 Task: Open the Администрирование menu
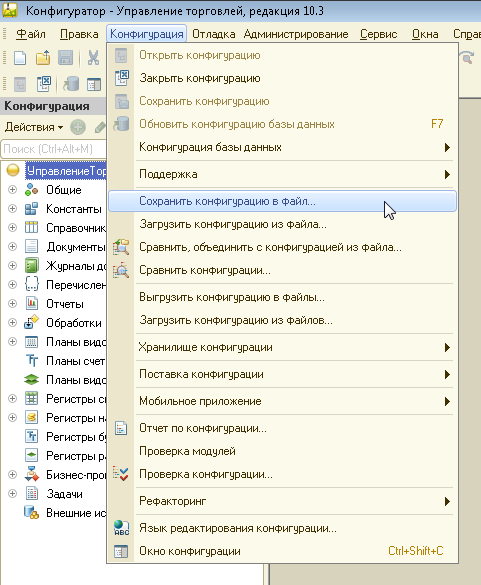click(x=296, y=34)
